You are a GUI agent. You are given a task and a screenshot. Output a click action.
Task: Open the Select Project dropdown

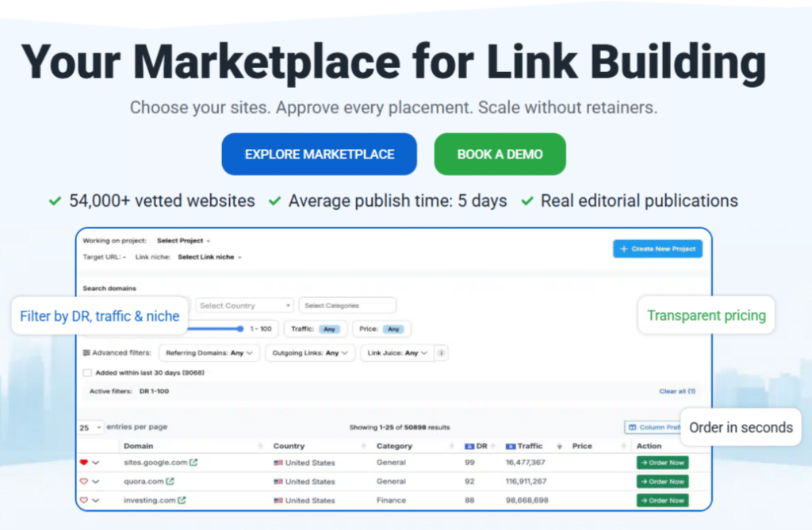click(181, 240)
